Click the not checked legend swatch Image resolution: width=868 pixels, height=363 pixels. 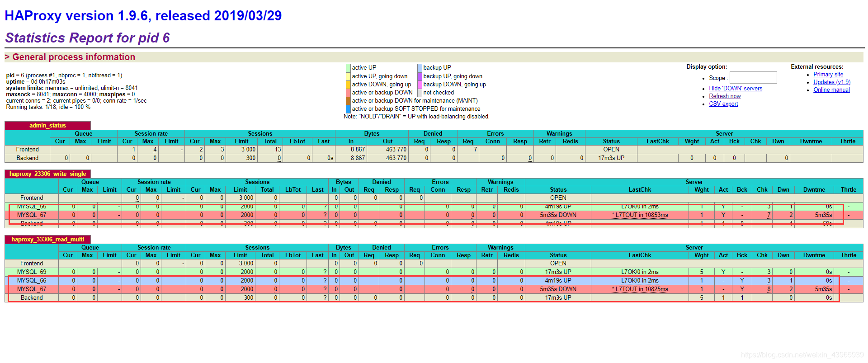pyautogui.click(x=420, y=93)
